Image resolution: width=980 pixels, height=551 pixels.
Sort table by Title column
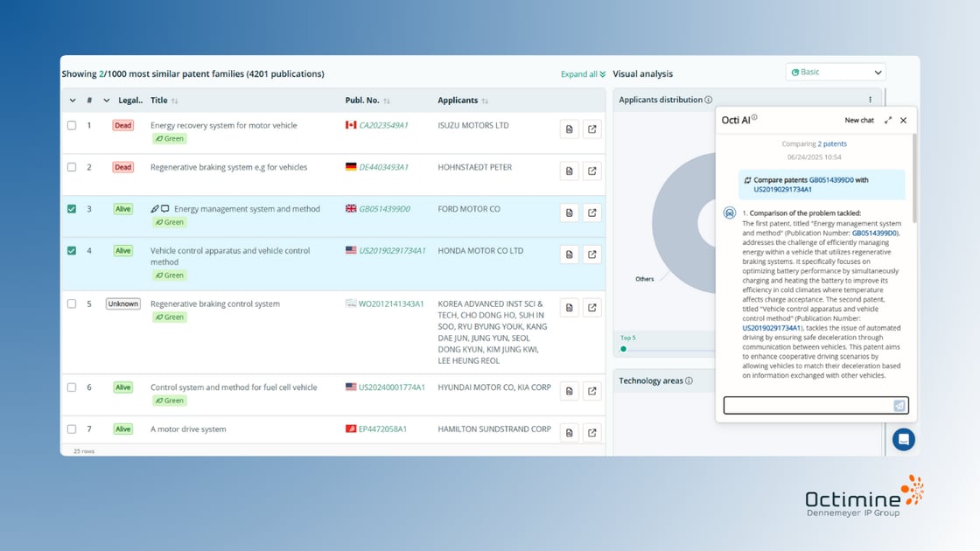tap(174, 101)
